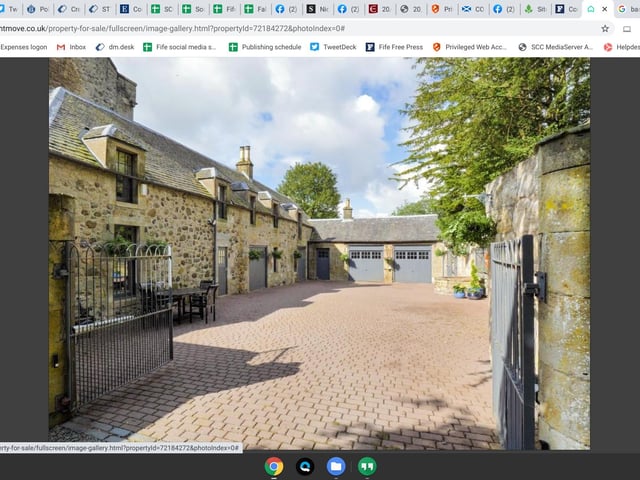Open the spreadsheet tab labeled 'So'
640x480 pixels.
(193, 9)
